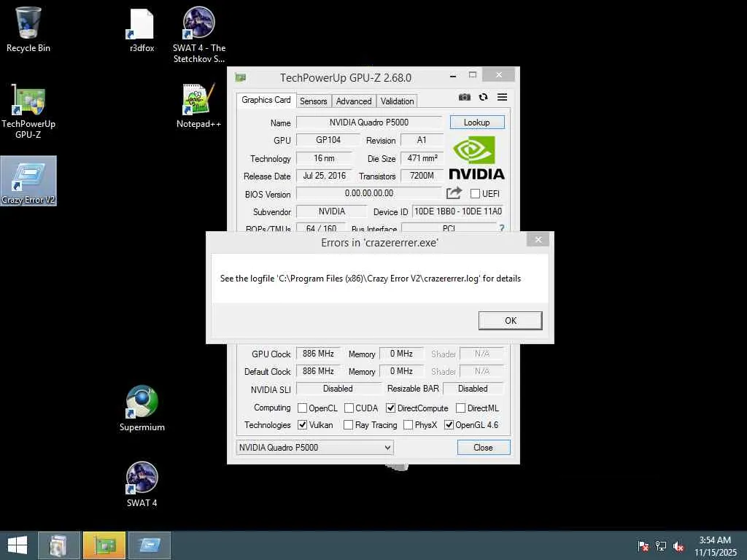
Task: Click the Technology field 16 nm
Action: 324,158
